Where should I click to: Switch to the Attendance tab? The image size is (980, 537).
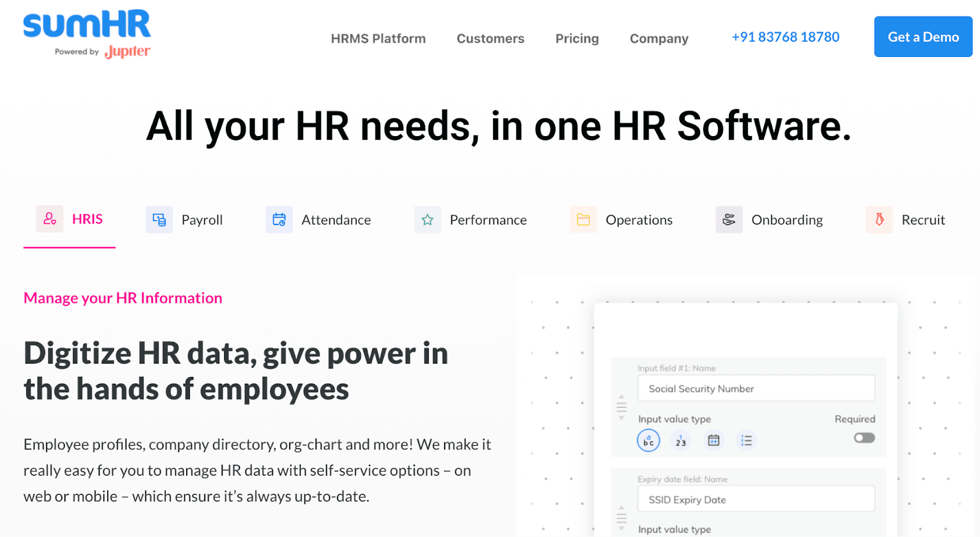coord(318,219)
